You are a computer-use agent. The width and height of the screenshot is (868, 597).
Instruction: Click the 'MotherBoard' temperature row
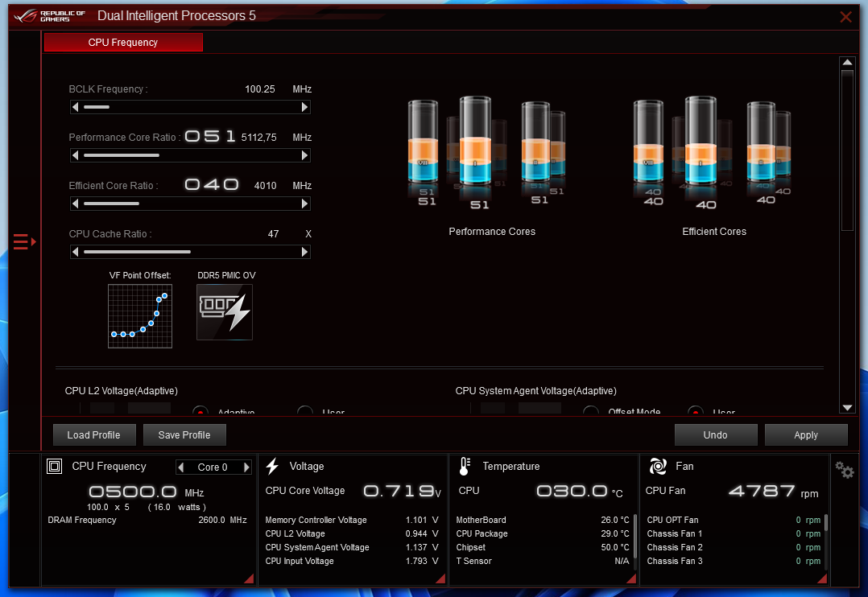[543, 520]
